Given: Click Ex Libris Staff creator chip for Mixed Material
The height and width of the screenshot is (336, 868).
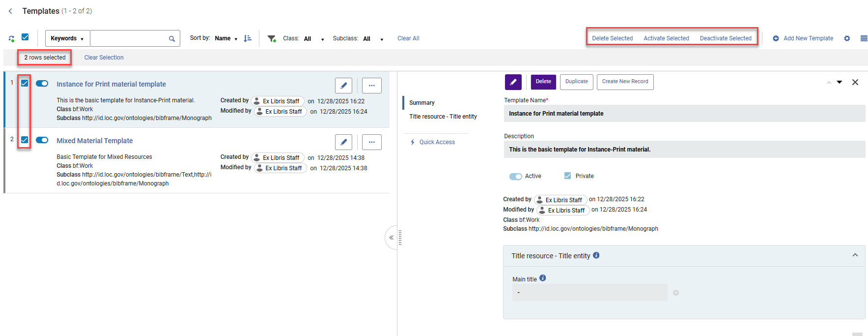Looking at the screenshot, I should click(278, 157).
